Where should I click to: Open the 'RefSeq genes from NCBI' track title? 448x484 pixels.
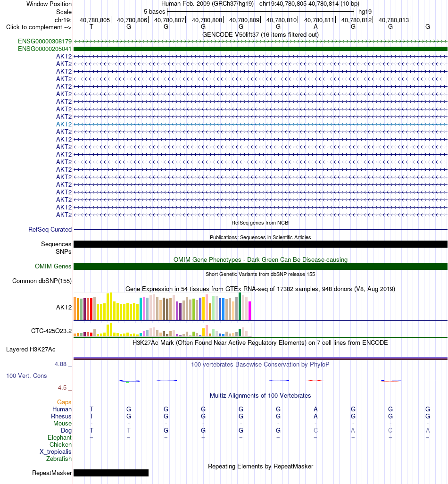[x=260, y=223]
